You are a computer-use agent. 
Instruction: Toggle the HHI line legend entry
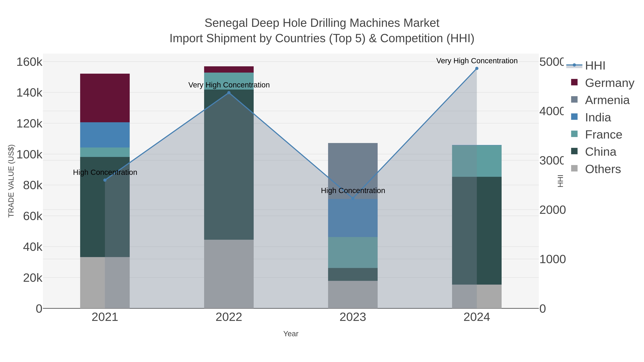(x=586, y=66)
